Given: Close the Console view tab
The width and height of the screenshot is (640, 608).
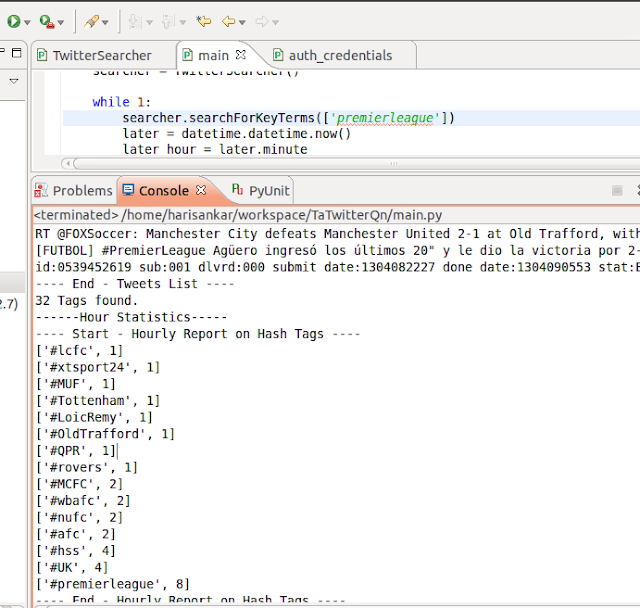Looking at the screenshot, I should [201, 190].
